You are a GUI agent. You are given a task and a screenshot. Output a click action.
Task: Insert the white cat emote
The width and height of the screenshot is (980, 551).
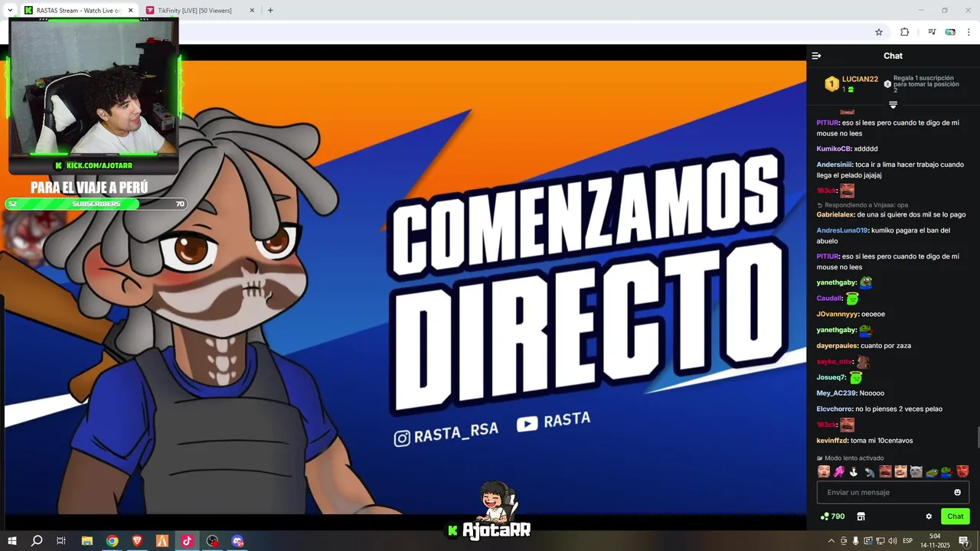pyautogui.click(x=916, y=471)
